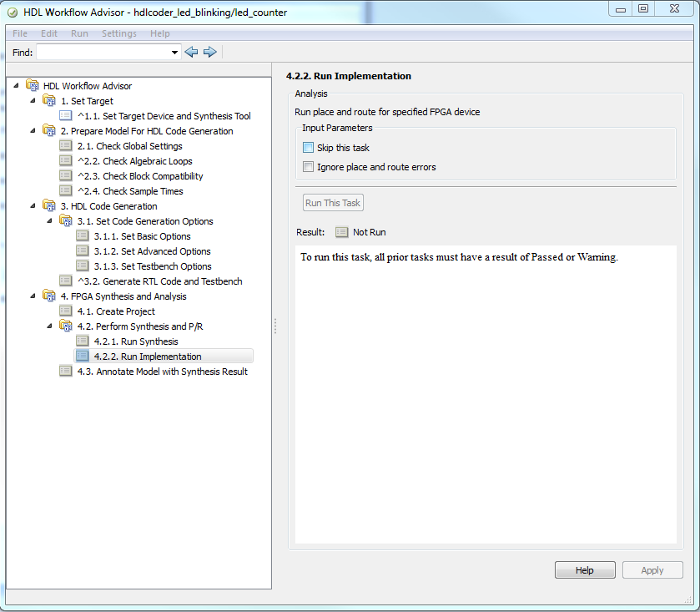Click task icon next to 2.3 Check Block Compatibility
700x612 pixels.
(x=66, y=175)
